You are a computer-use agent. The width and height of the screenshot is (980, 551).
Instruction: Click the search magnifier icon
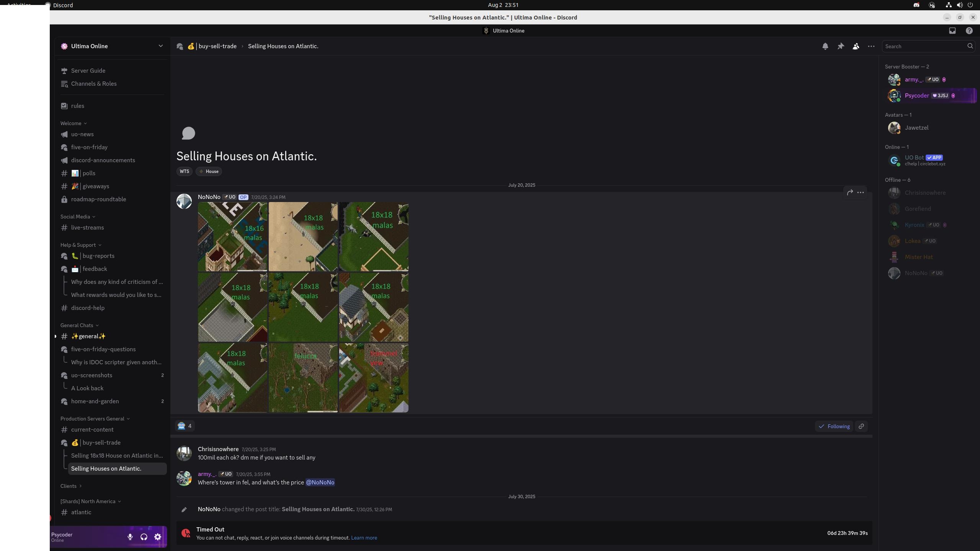click(x=970, y=46)
